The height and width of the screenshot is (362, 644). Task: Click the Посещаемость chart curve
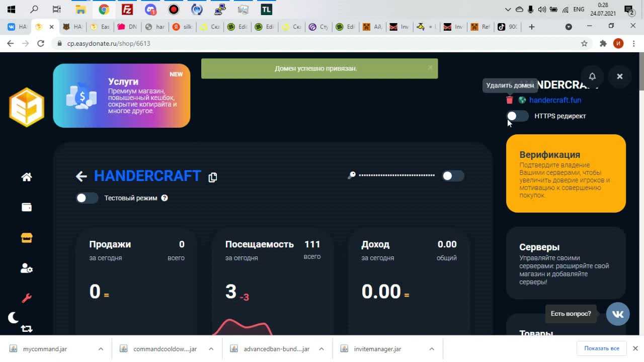[243, 327]
